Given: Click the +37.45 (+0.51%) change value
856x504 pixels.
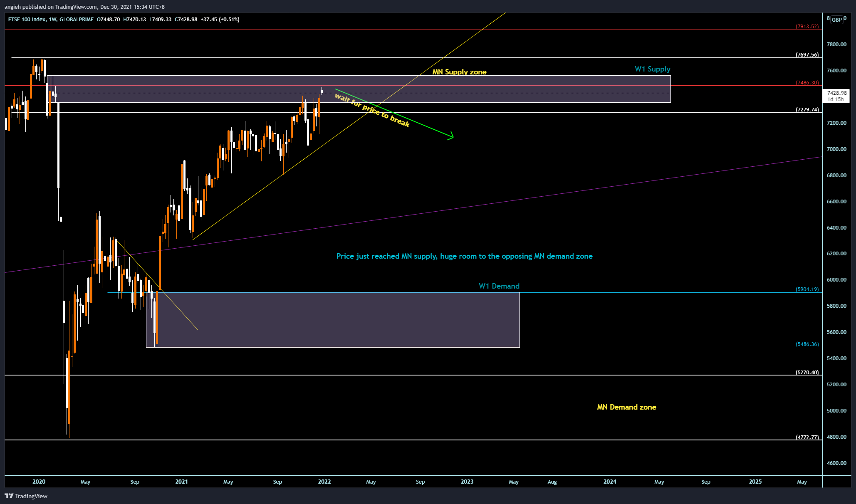Looking at the screenshot, I should point(220,20).
